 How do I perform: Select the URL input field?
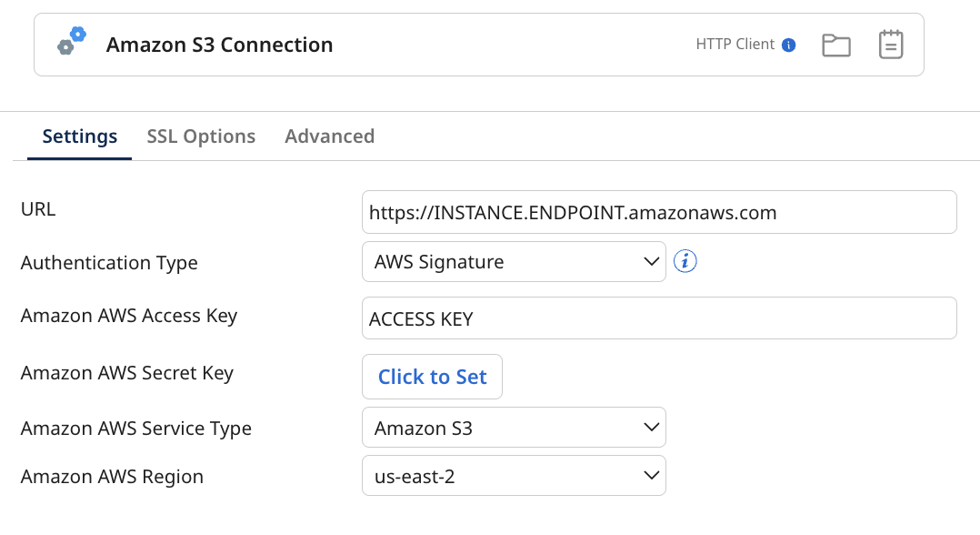[x=659, y=211]
